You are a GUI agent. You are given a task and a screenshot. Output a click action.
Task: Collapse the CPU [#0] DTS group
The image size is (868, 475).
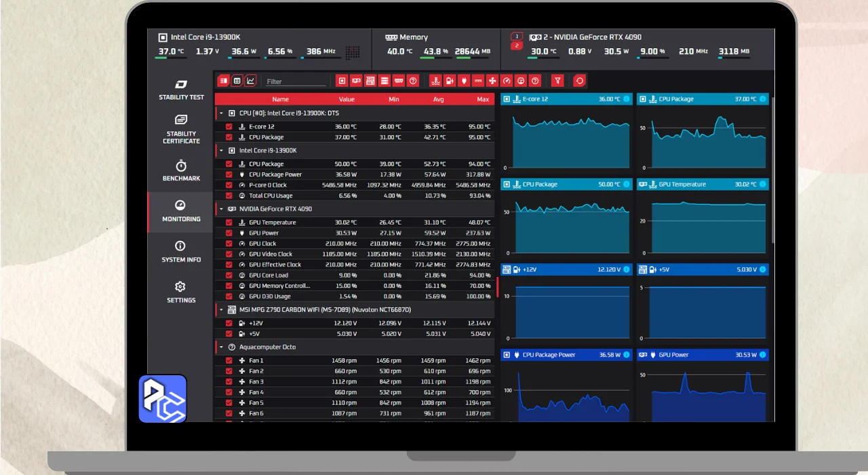[x=221, y=113]
